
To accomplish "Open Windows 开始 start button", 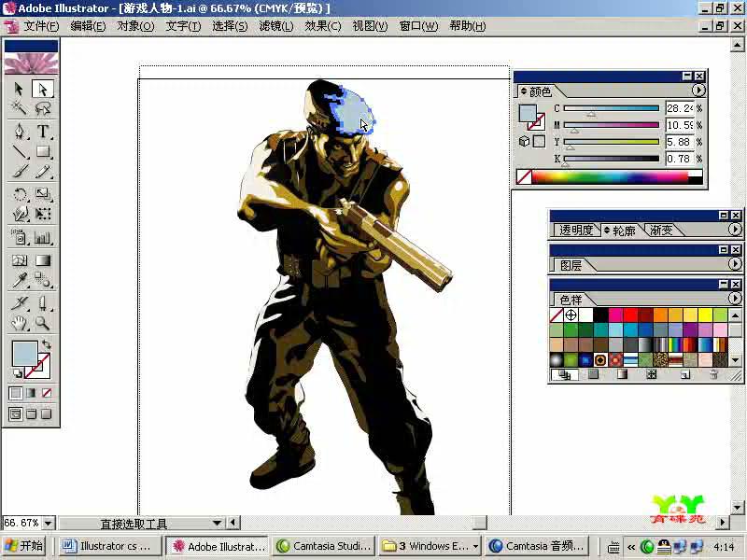I will pyautogui.click(x=24, y=546).
